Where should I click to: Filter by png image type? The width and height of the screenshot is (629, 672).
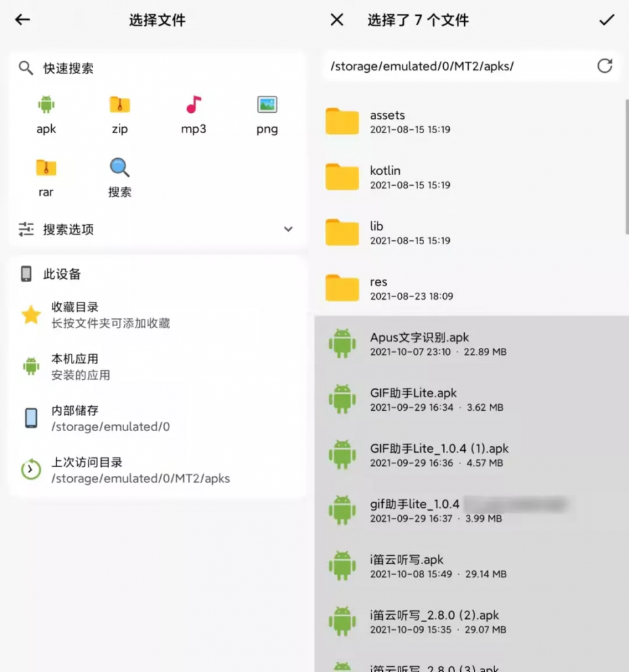pos(267,115)
